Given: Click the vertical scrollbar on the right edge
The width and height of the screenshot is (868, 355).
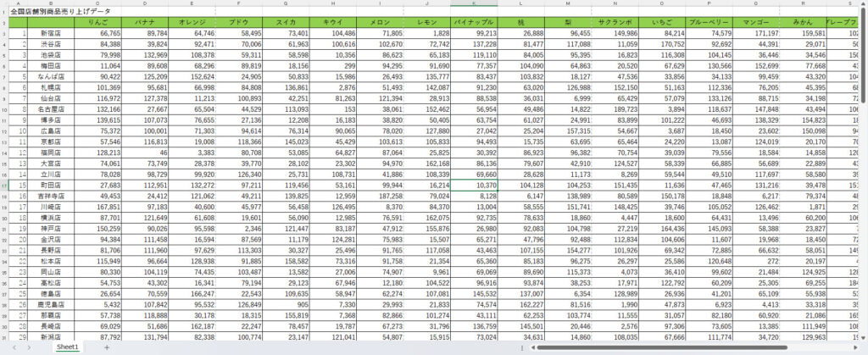Looking at the screenshot, I should [x=863, y=169].
